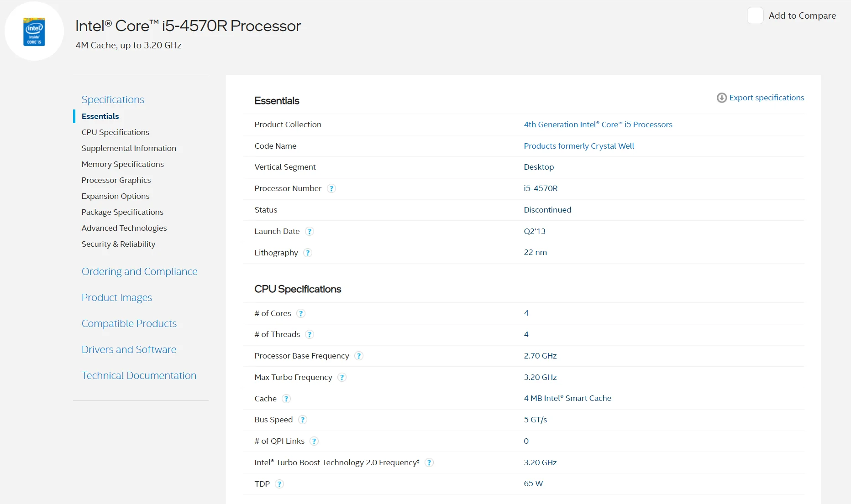Click the Export specifications link

click(767, 98)
